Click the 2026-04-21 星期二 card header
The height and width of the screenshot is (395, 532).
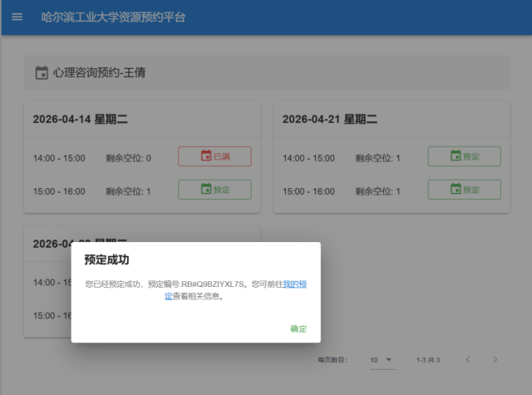[329, 119]
